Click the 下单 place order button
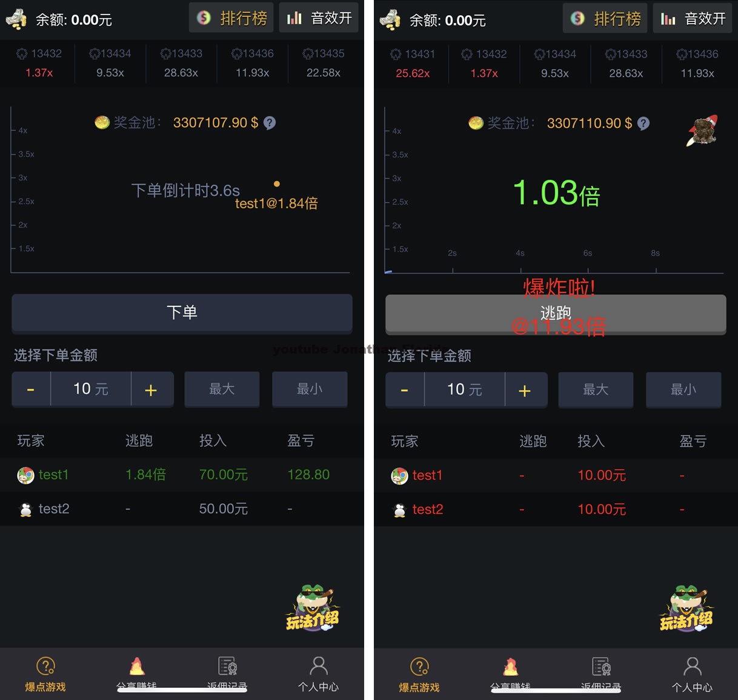The width and height of the screenshot is (738, 700). tap(182, 313)
